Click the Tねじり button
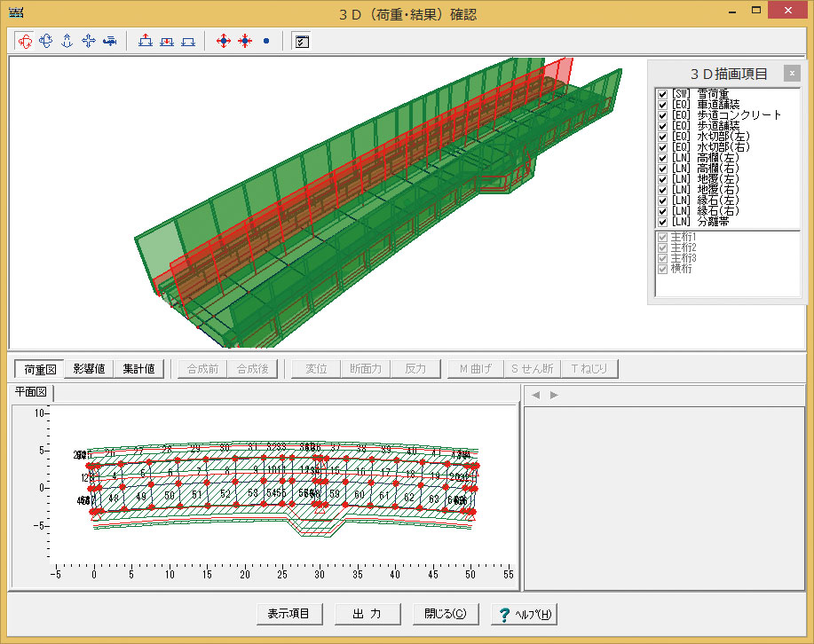The width and height of the screenshot is (814, 644). point(589,369)
